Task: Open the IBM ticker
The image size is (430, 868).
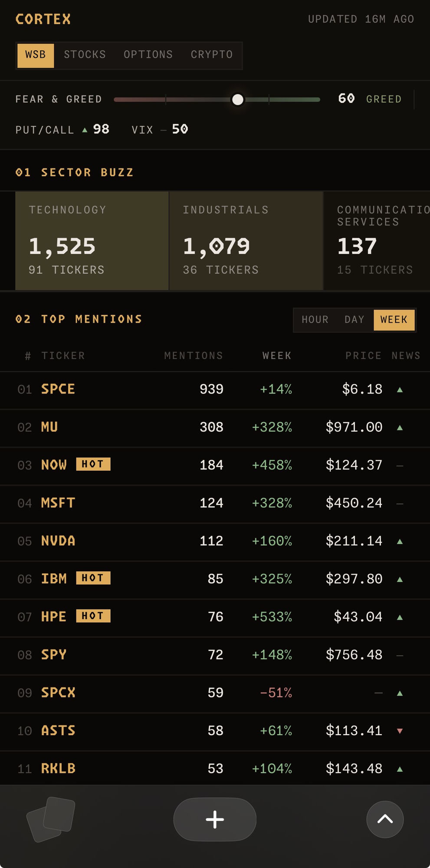Action: [54, 579]
